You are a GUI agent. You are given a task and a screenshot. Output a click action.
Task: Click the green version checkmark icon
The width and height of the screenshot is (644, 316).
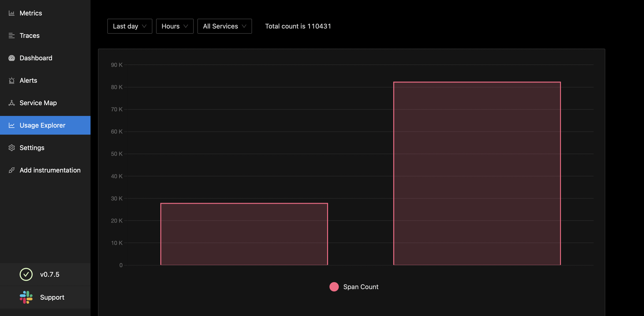(26, 274)
